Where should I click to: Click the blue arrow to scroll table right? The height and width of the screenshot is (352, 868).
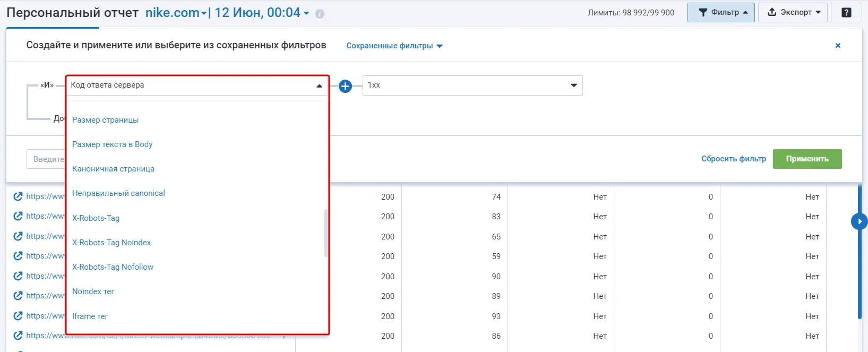[x=859, y=221]
